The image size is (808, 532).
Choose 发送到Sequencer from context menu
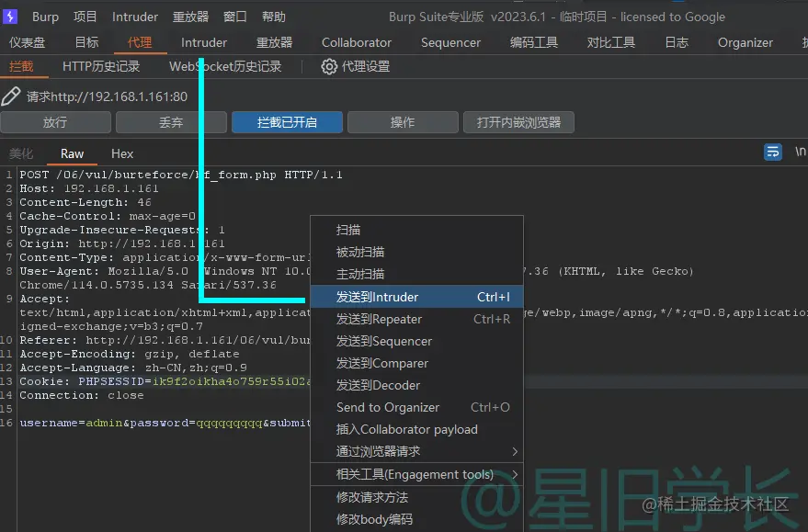(x=417, y=341)
